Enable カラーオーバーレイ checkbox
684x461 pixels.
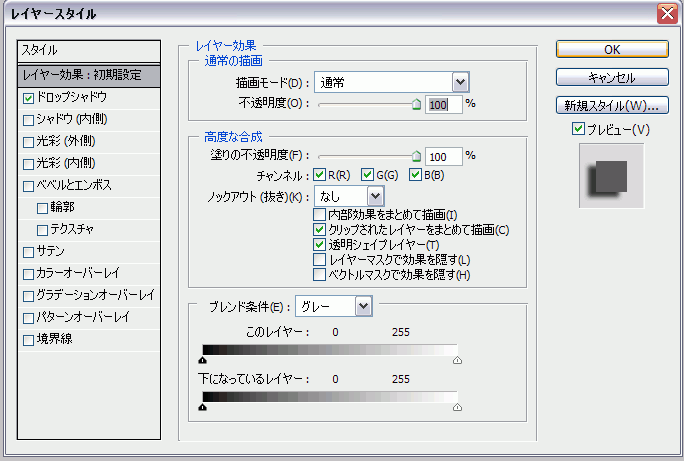28,274
